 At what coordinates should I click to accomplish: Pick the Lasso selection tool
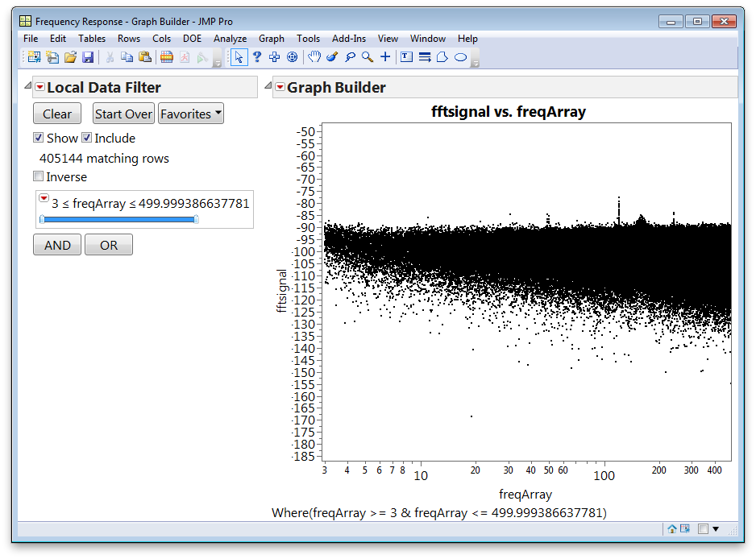350,57
